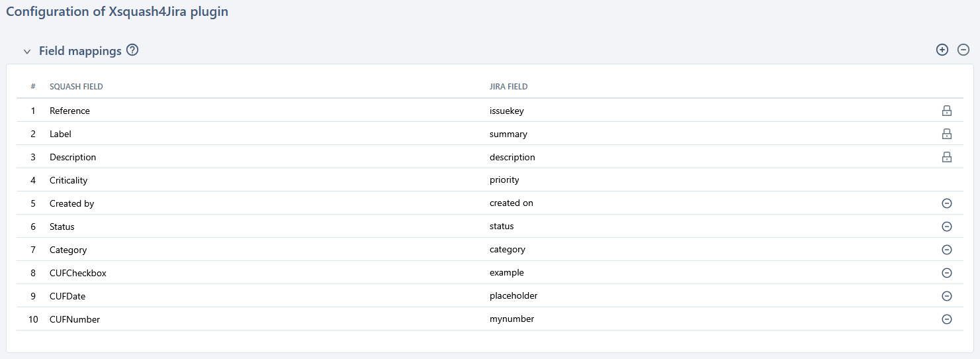980x359 pixels.
Task: Delete the CUFDate mapping row
Action: (946, 296)
